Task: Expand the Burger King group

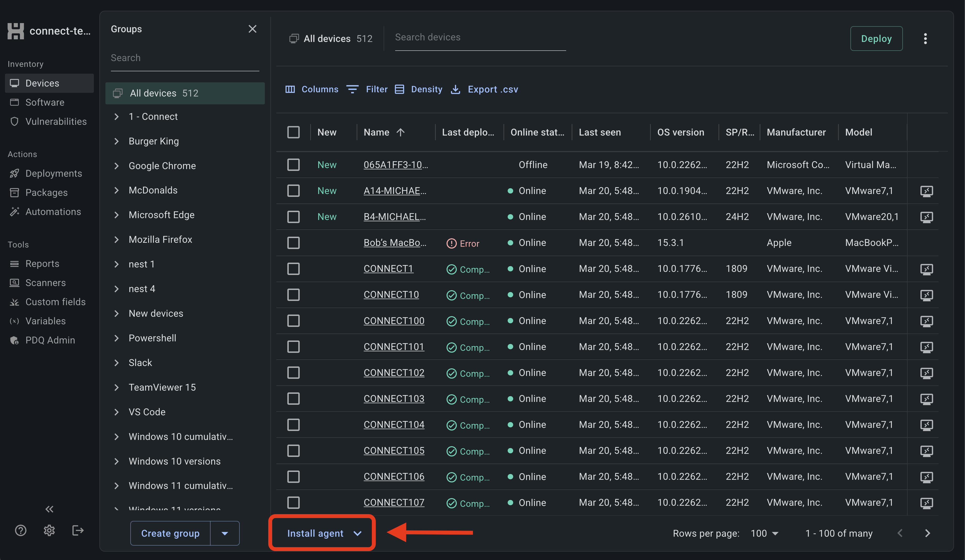Action: point(116,141)
